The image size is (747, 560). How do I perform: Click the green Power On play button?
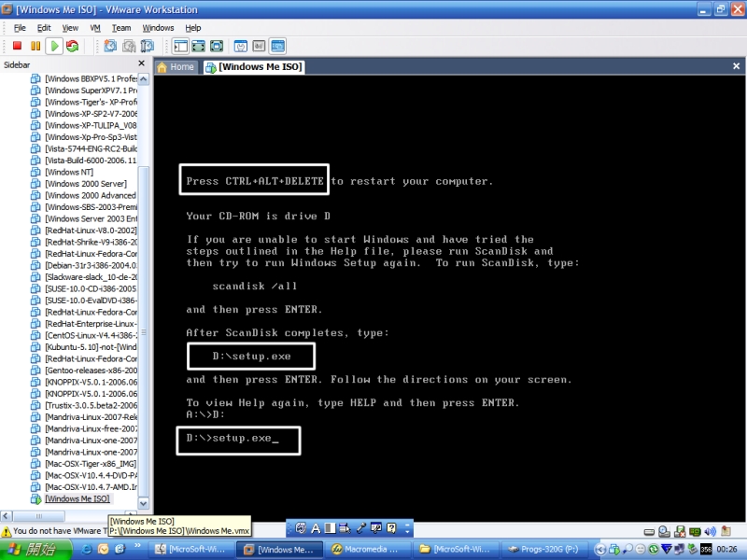[54, 46]
